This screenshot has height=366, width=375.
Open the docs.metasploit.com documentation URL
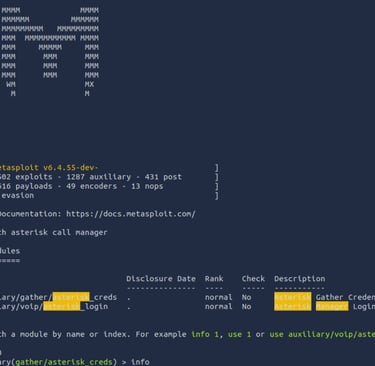click(131, 214)
